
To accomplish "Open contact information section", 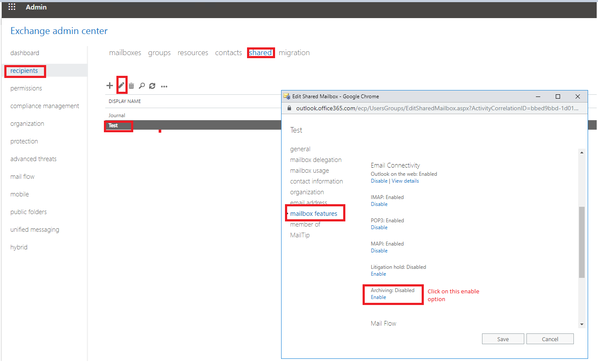I will [x=316, y=181].
